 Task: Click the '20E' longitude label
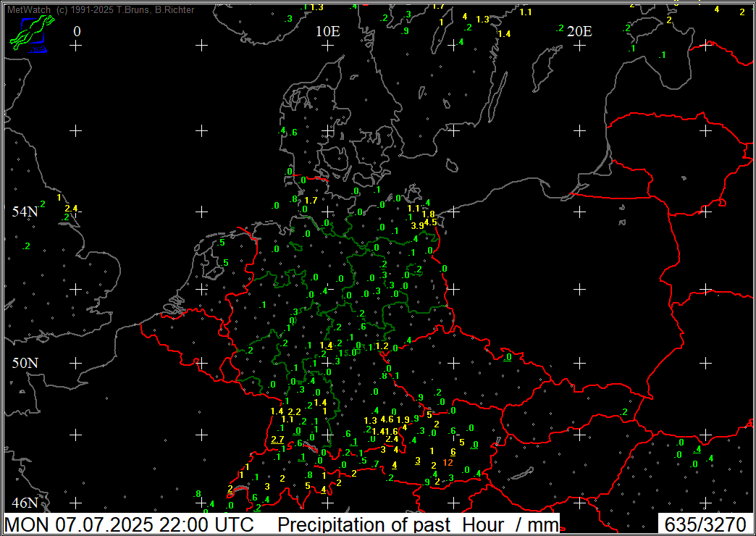click(579, 32)
